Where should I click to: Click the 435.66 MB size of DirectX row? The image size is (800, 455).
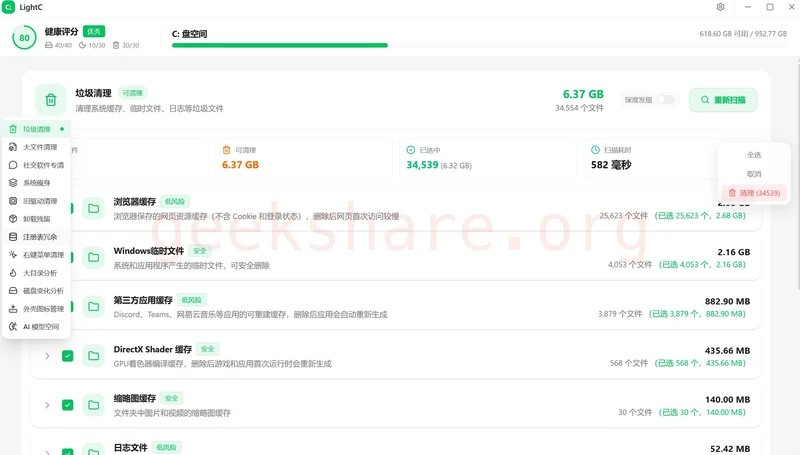pyautogui.click(x=727, y=350)
